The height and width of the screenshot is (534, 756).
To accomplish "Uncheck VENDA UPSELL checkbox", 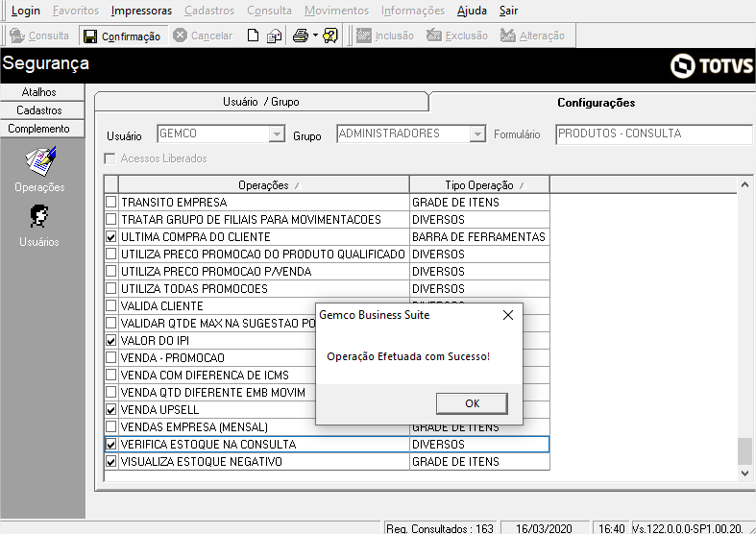I will coord(110,410).
